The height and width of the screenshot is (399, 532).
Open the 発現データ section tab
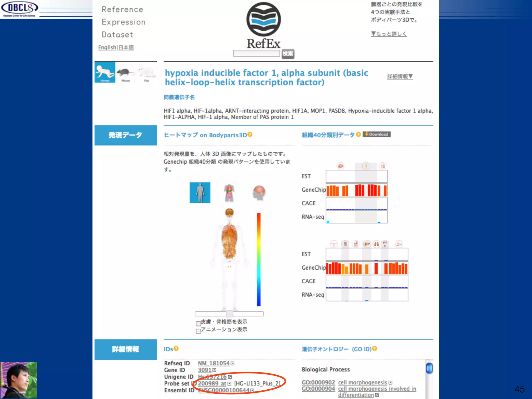tap(125, 135)
